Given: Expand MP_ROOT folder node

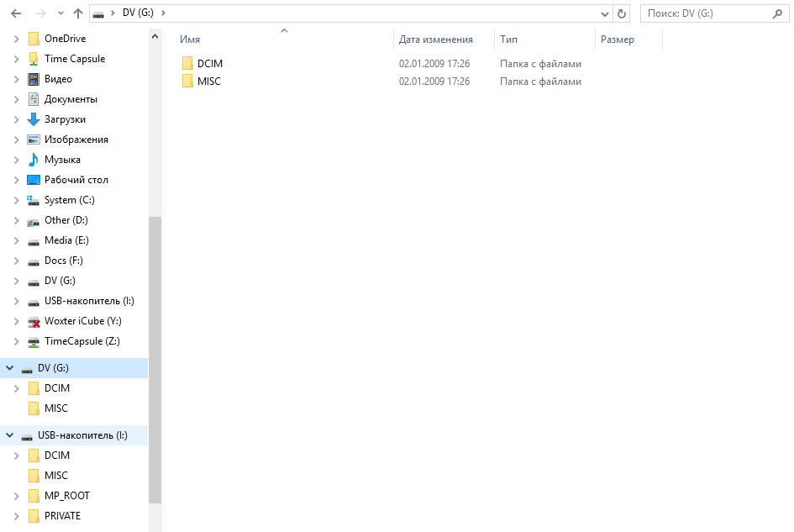Looking at the screenshot, I should click(16, 496).
